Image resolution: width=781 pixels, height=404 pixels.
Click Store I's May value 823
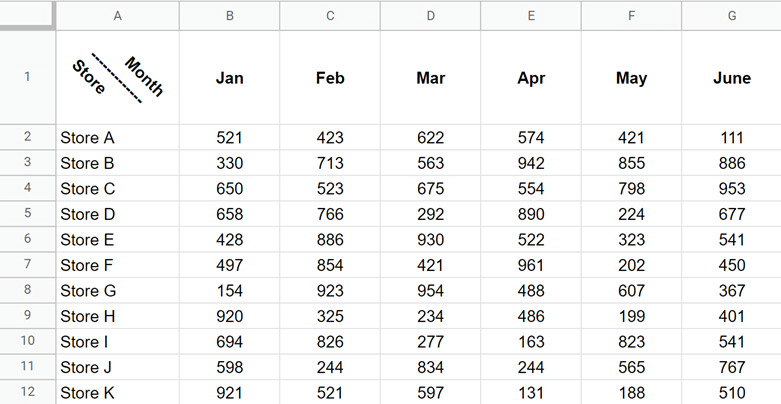(x=631, y=341)
